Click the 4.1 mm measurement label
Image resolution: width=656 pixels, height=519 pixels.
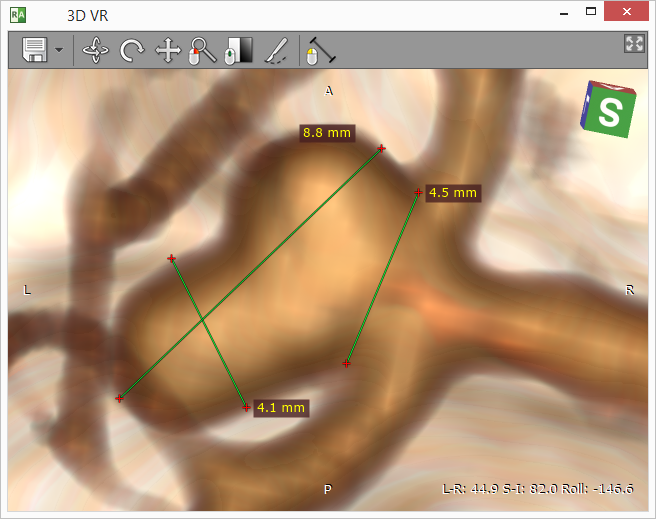point(280,407)
